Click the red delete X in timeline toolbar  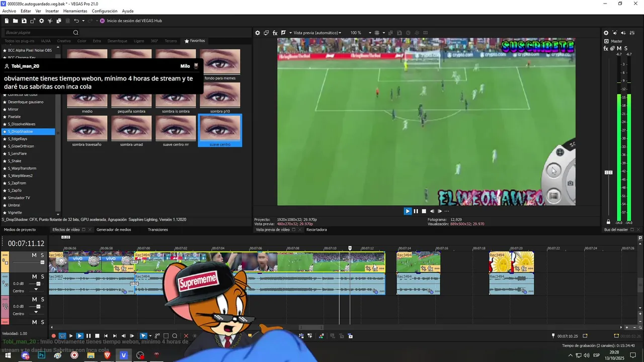(186, 336)
